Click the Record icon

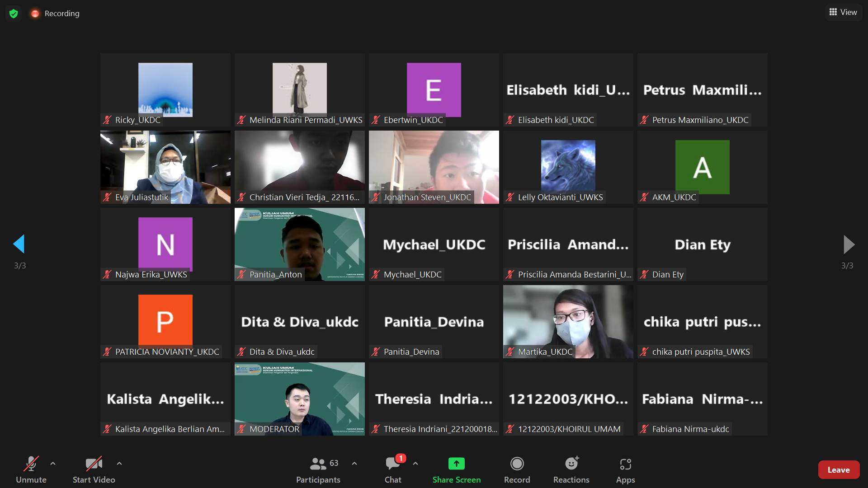[x=517, y=464]
